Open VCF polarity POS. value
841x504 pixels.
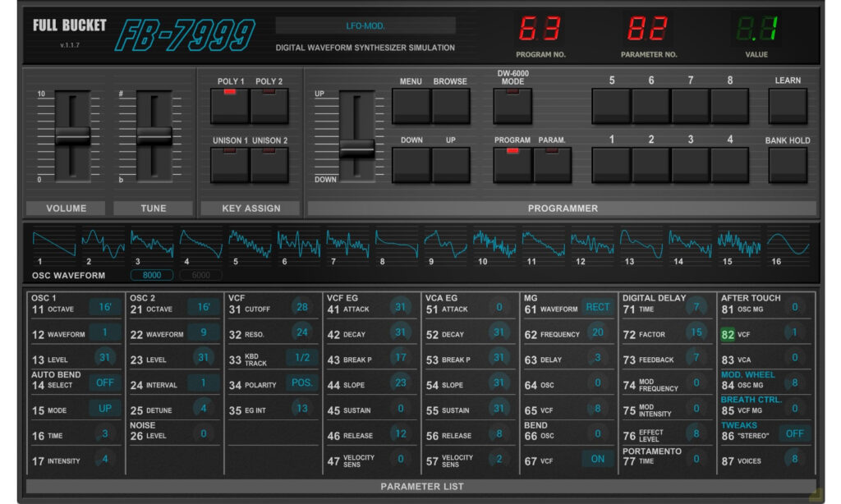[302, 383]
